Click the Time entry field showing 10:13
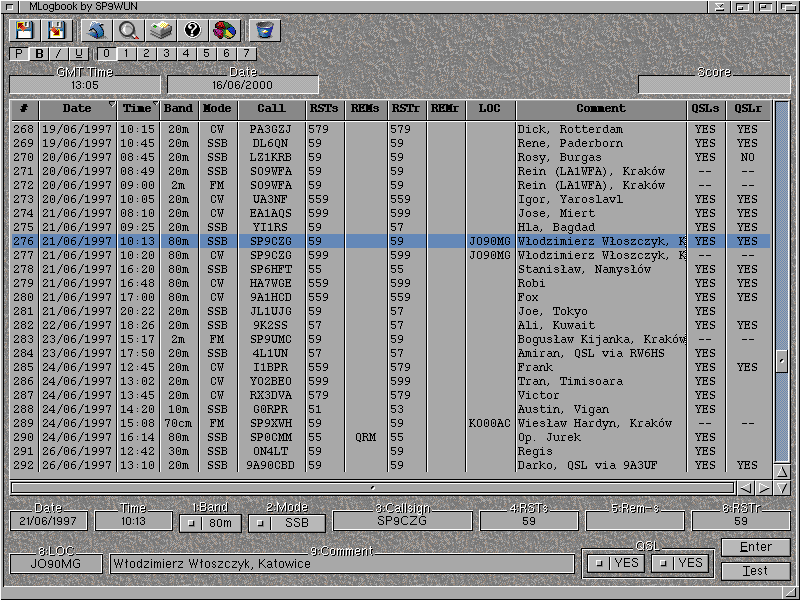This screenshot has height=600, width=800. pos(133,521)
